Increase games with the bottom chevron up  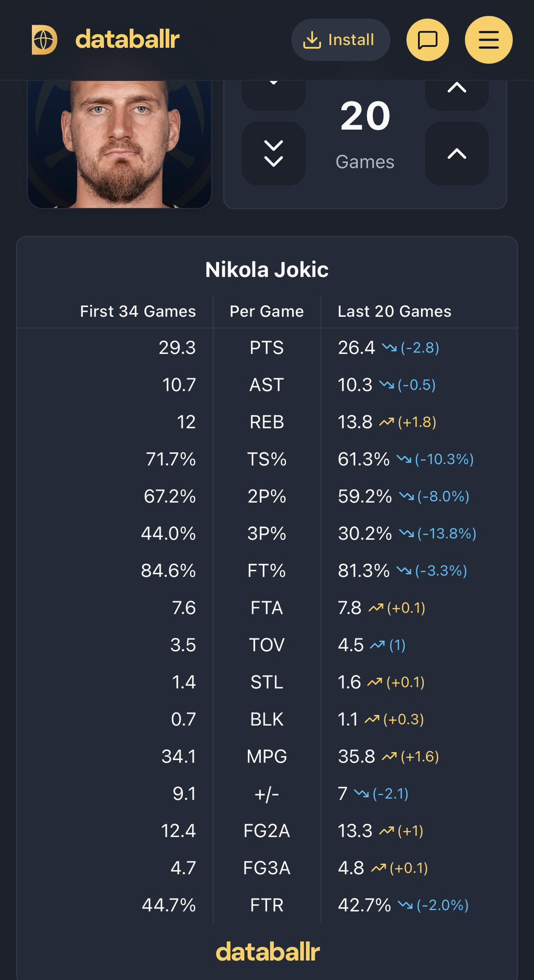pyautogui.click(x=456, y=153)
